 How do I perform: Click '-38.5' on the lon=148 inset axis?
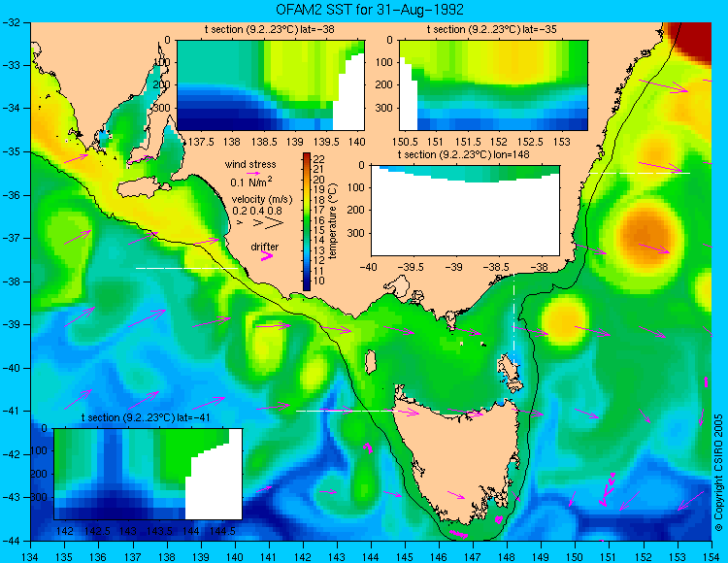[498, 267]
